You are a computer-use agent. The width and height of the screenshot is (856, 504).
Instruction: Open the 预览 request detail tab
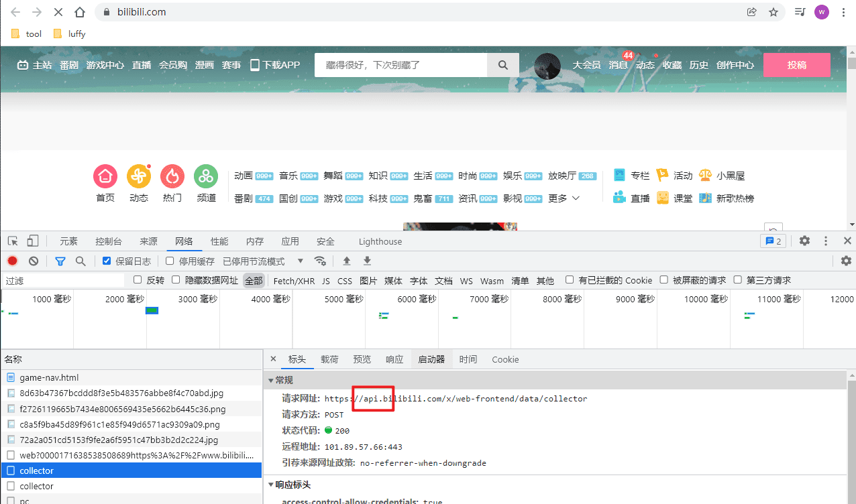pyautogui.click(x=362, y=359)
